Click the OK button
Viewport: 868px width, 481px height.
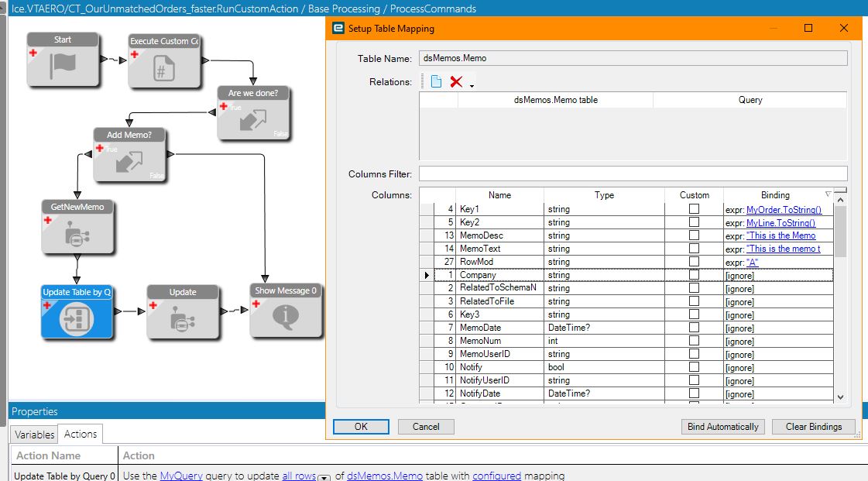pyautogui.click(x=361, y=427)
